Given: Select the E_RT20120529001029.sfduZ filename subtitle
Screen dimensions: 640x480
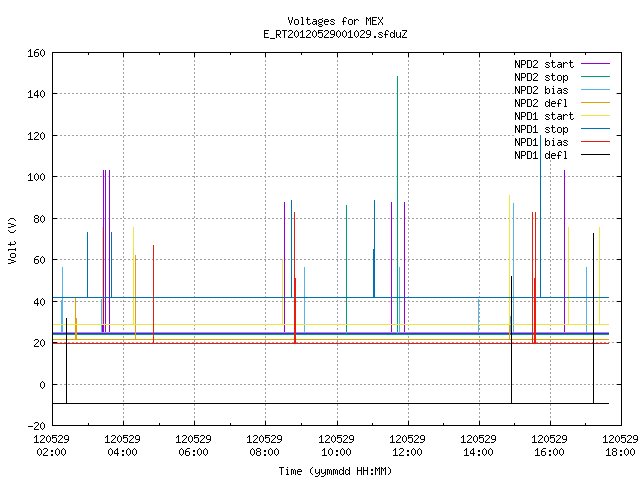Looking at the screenshot, I should tap(335, 34).
